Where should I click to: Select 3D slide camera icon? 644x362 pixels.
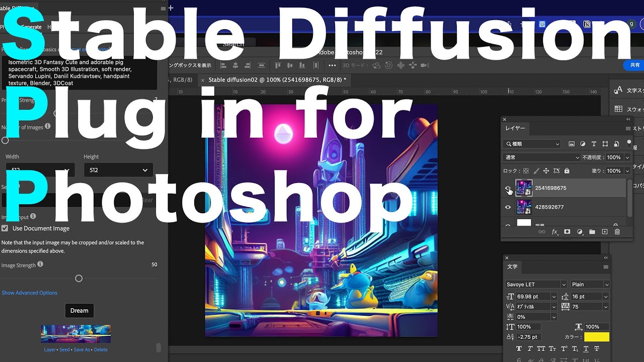pyautogui.click(x=413, y=65)
